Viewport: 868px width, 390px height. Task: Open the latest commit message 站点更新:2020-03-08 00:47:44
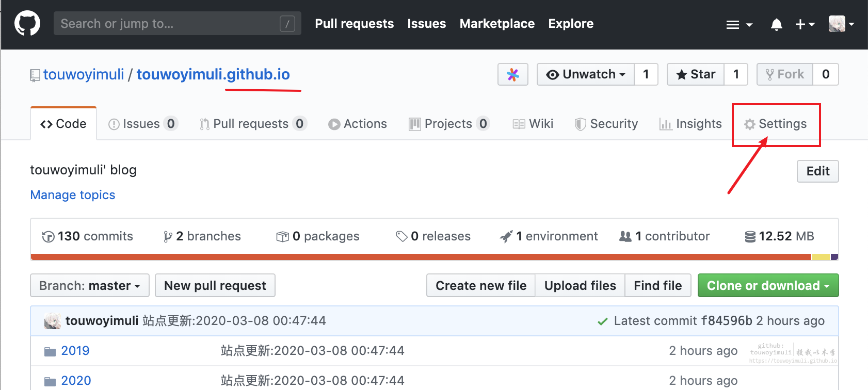point(234,321)
